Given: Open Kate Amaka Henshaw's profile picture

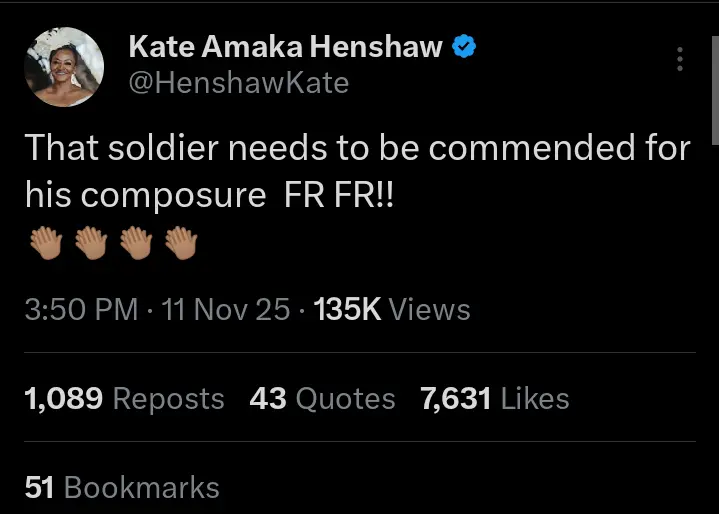Looking at the screenshot, I should (64, 66).
